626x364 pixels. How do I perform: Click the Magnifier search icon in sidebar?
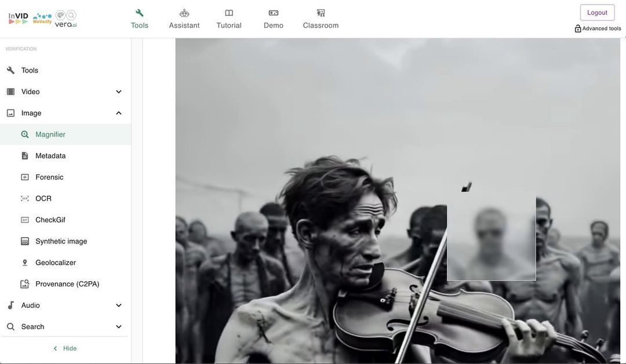25,134
